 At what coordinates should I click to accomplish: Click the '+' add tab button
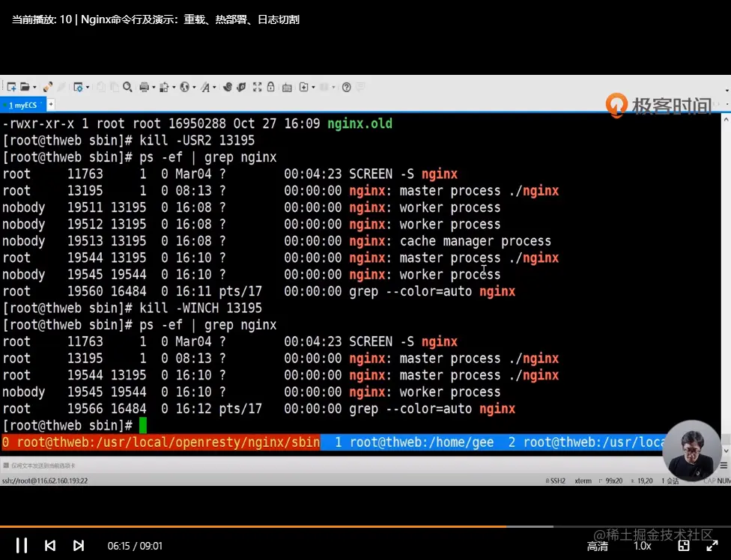point(51,105)
